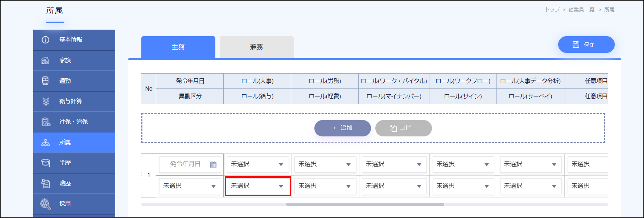Open the ロール(ワーク・バイタル) dropdown
The image size is (644, 218).
coord(394,164)
